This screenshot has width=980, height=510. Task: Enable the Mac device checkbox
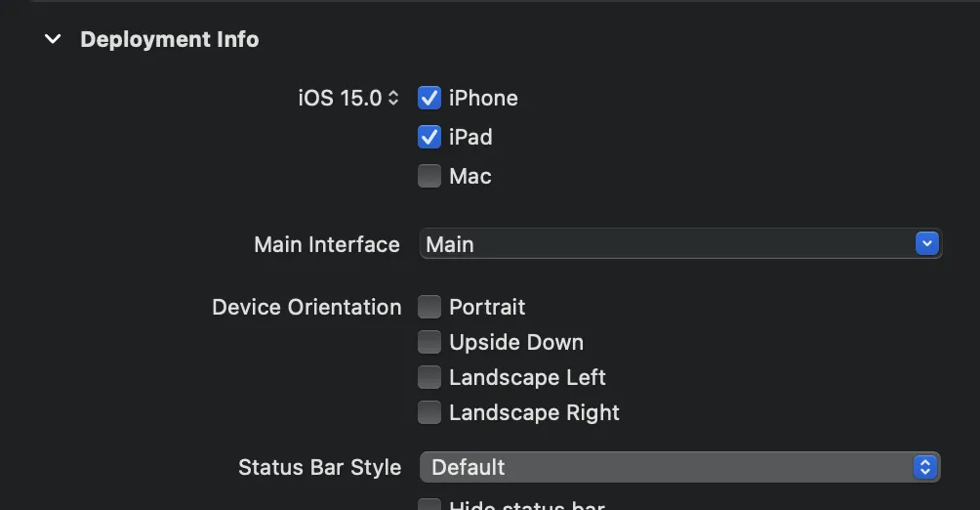429,176
